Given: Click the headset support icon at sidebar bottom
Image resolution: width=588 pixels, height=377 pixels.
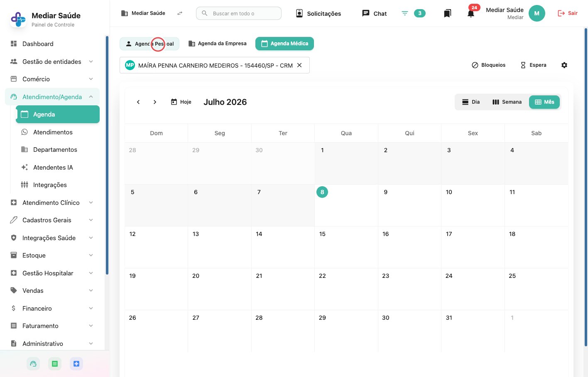Looking at the screenshot, I should [x=33, y=364].
